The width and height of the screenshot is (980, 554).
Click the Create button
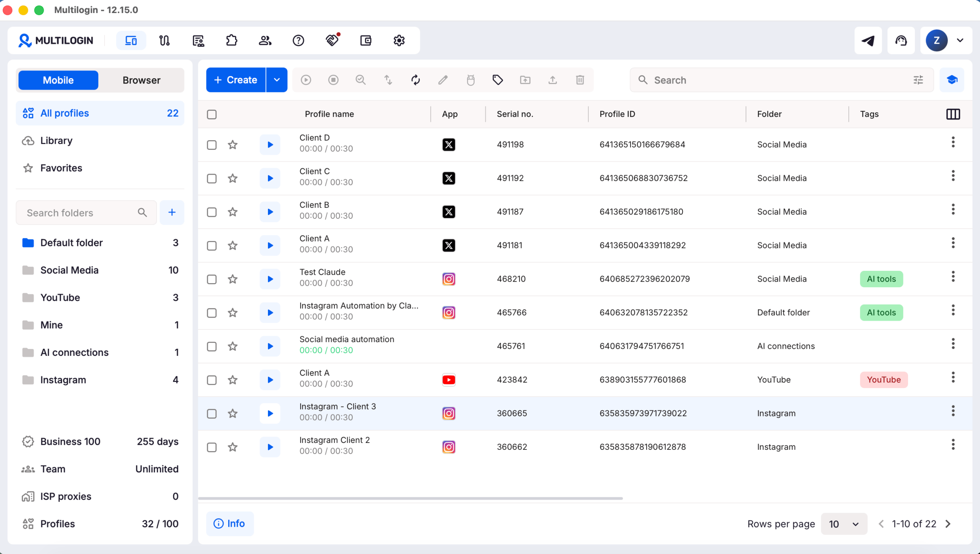click(236, 80)
